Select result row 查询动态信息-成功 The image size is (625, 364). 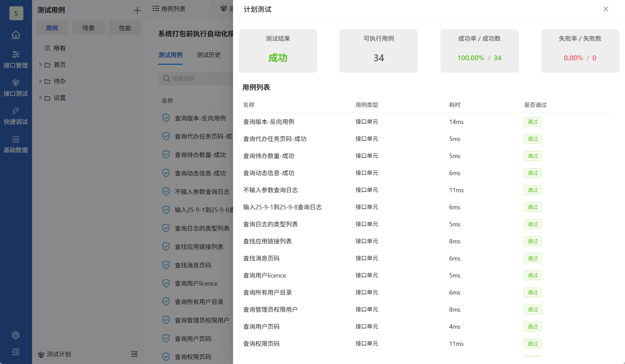[427, 173]
